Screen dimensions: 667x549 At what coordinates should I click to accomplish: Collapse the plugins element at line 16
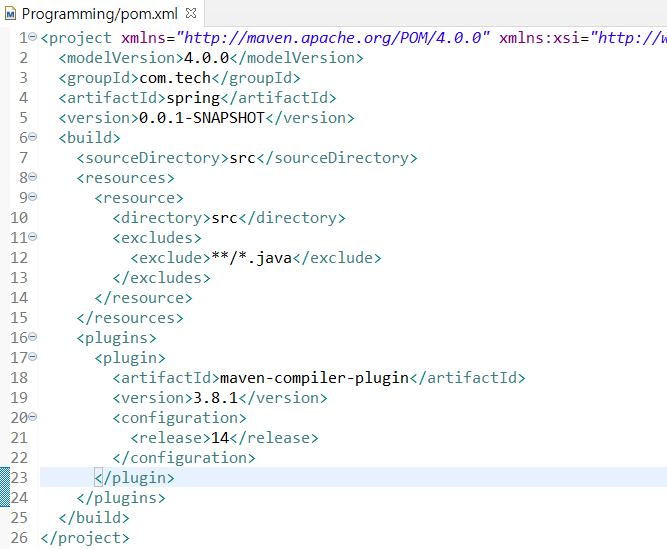pos(33,337)
